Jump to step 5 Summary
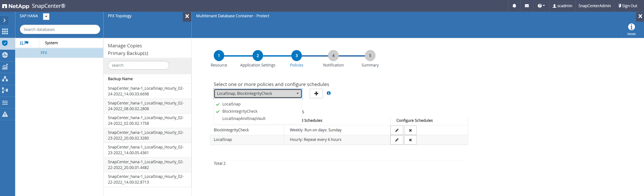644x196 pixels. click(370, 56)
